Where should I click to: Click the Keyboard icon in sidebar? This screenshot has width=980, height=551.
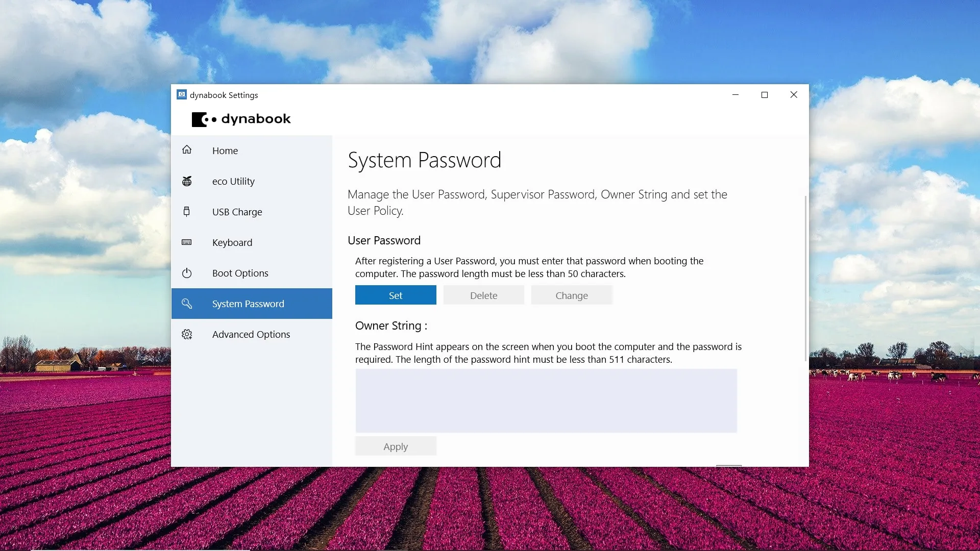187,242
